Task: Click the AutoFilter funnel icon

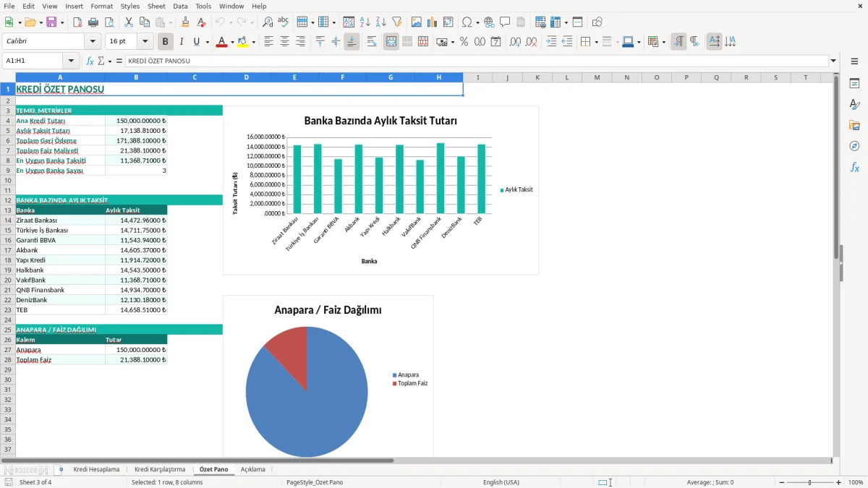Action: (x=396, y=22)
